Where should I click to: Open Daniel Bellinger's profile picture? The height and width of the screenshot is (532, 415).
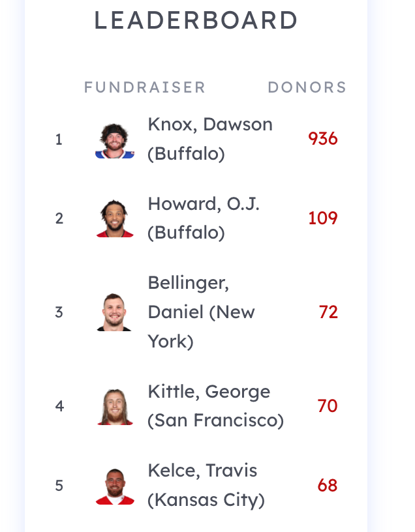tap(114, 312)
